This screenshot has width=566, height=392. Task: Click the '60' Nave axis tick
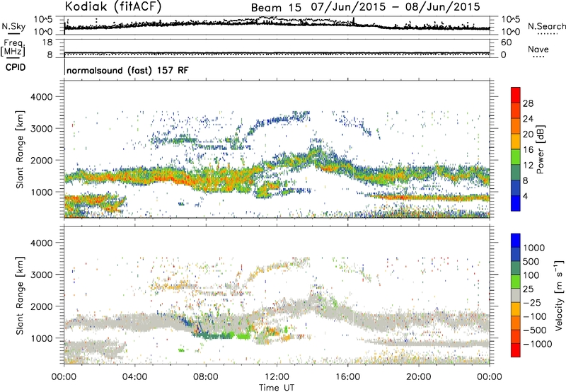(x=506, y=42)
